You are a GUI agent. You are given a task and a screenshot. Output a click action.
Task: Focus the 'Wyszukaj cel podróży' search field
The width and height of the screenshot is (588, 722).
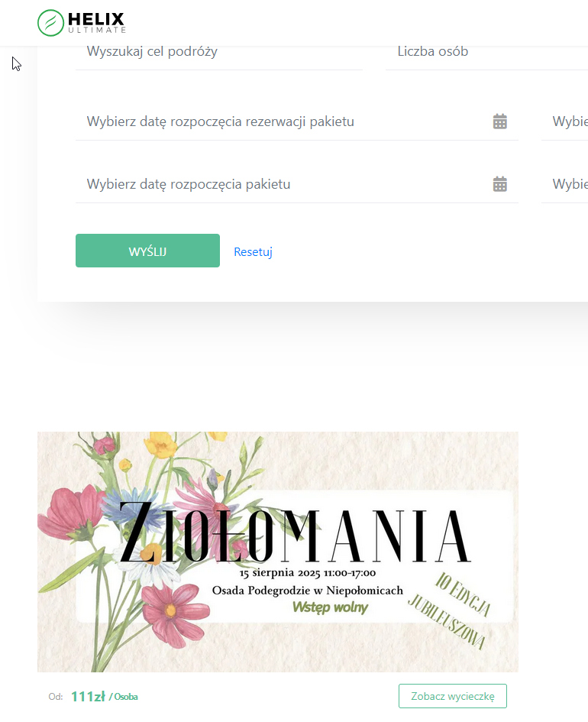[218, 52]
